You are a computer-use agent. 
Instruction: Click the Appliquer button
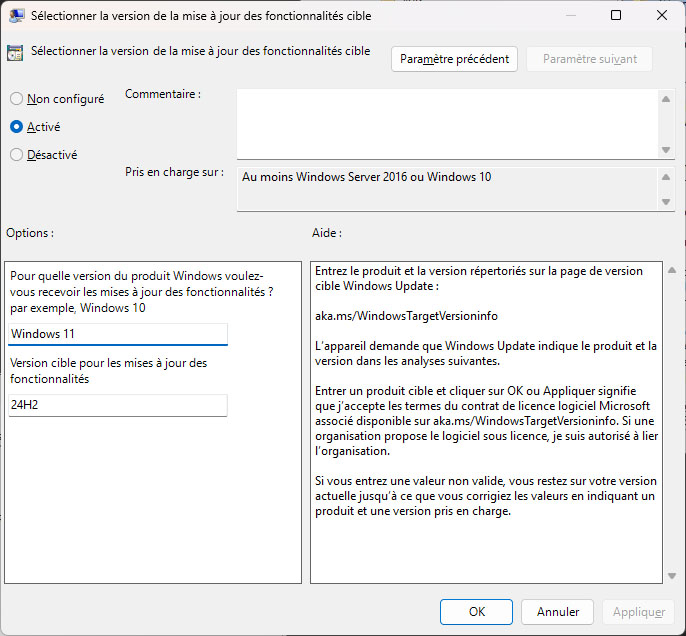click(639, 612)
